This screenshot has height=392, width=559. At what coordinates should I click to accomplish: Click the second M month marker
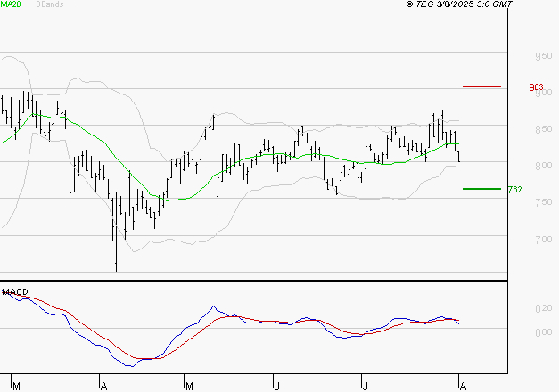[189, 387]
